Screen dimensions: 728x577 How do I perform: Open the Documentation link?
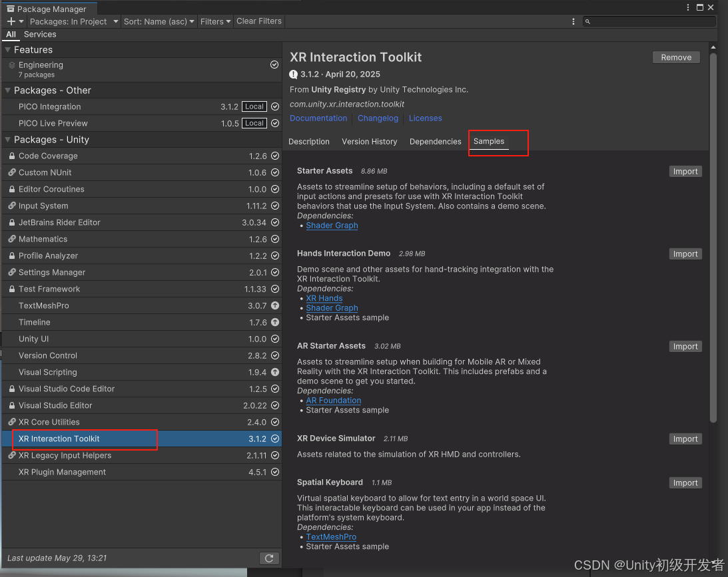318,118
